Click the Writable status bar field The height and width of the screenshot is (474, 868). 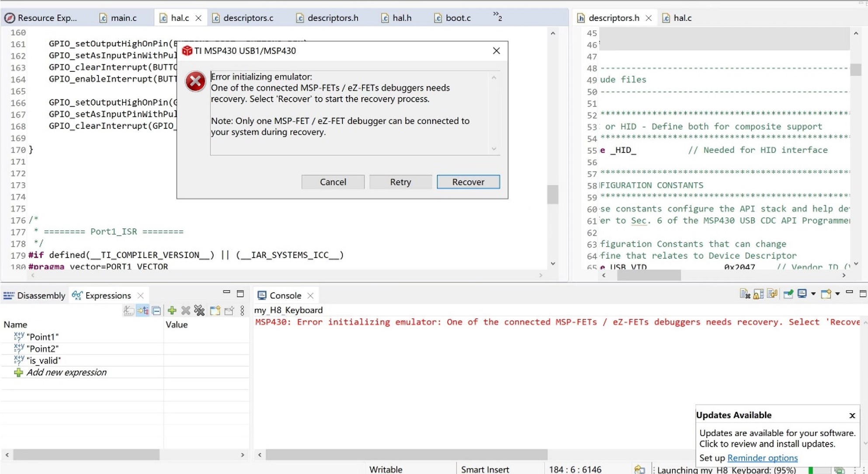(x=385, y=470)
